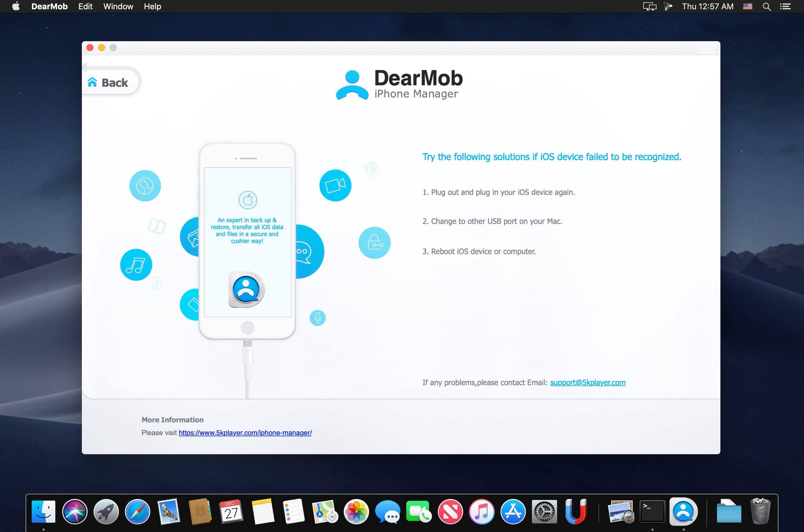Open Calendar from the Dock
804x532 pixels.
click(231, 511)
